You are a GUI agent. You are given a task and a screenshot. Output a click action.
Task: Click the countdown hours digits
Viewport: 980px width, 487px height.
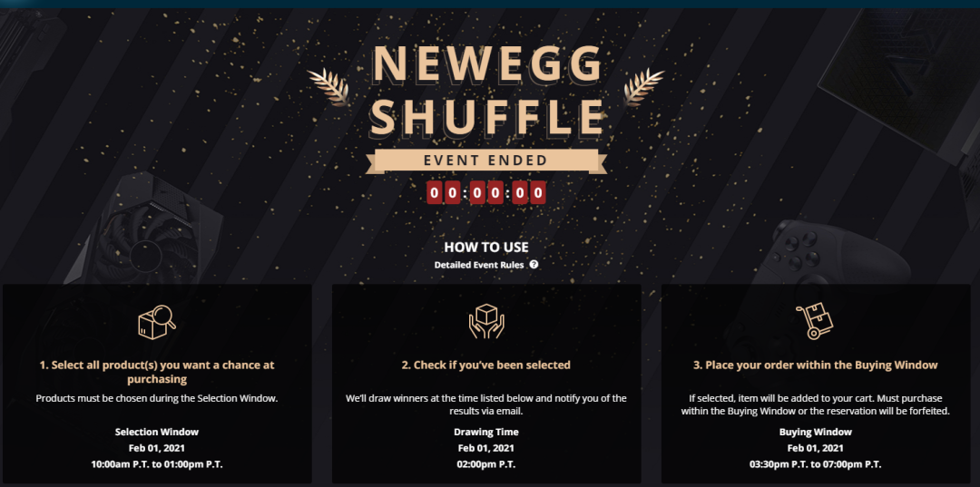tap(444, 193)
